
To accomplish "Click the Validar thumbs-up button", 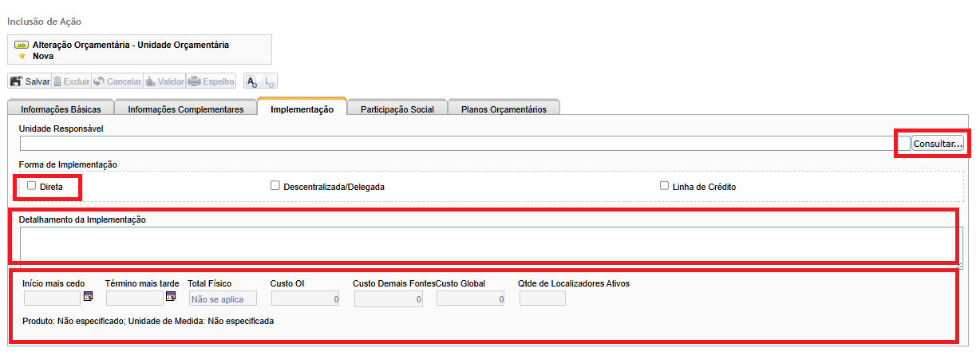I will pyautogui.click(x=164, y=81).
